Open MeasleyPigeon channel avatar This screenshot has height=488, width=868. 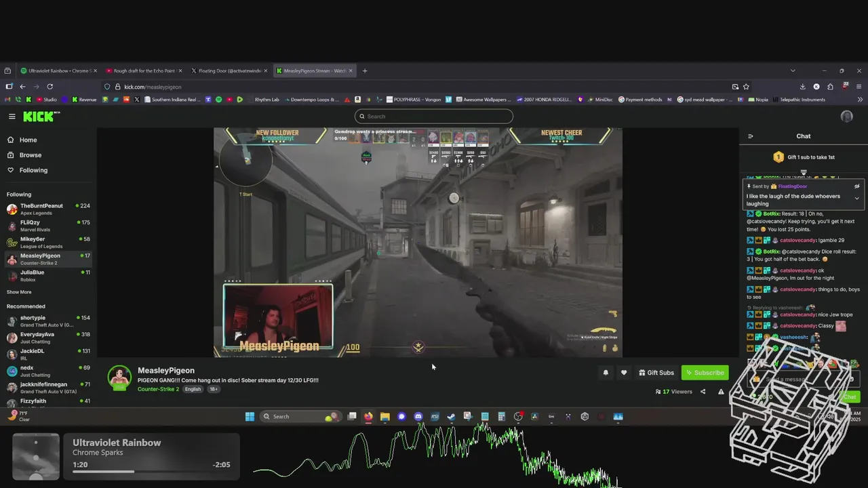coord(119,378)
